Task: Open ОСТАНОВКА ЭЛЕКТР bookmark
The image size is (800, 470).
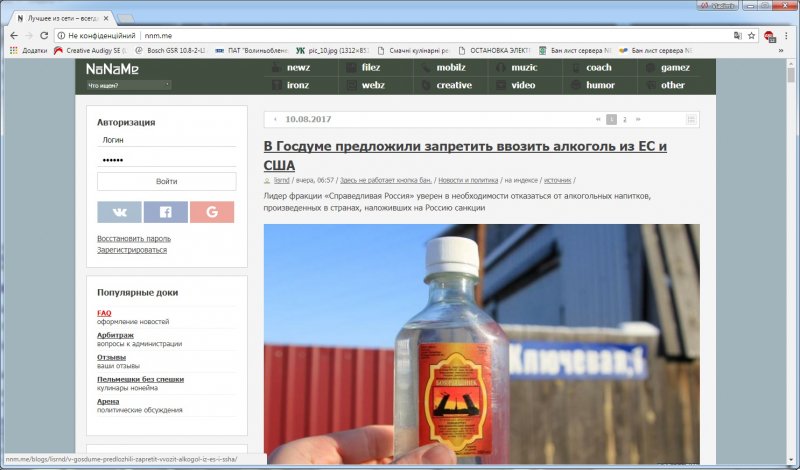Action: coord(494,51)
